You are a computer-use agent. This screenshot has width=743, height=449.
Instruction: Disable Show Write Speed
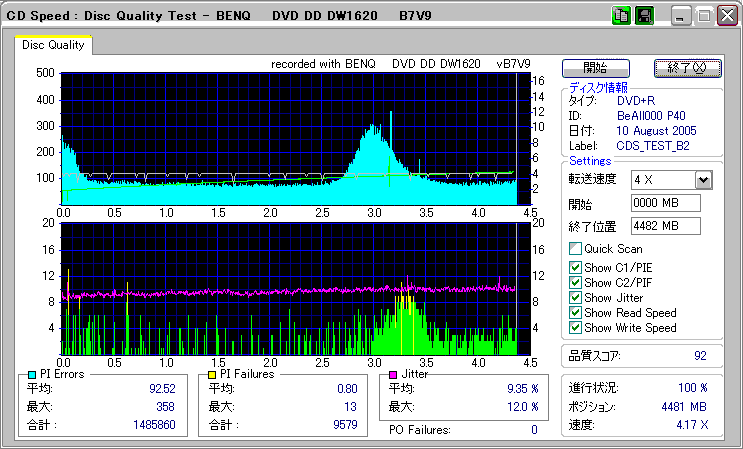575,328
